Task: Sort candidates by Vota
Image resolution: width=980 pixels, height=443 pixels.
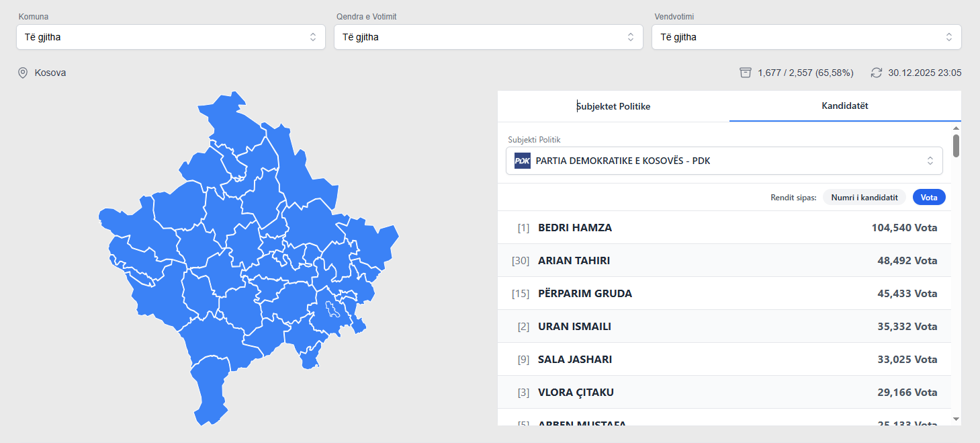Action: click(x=928, y=197)
